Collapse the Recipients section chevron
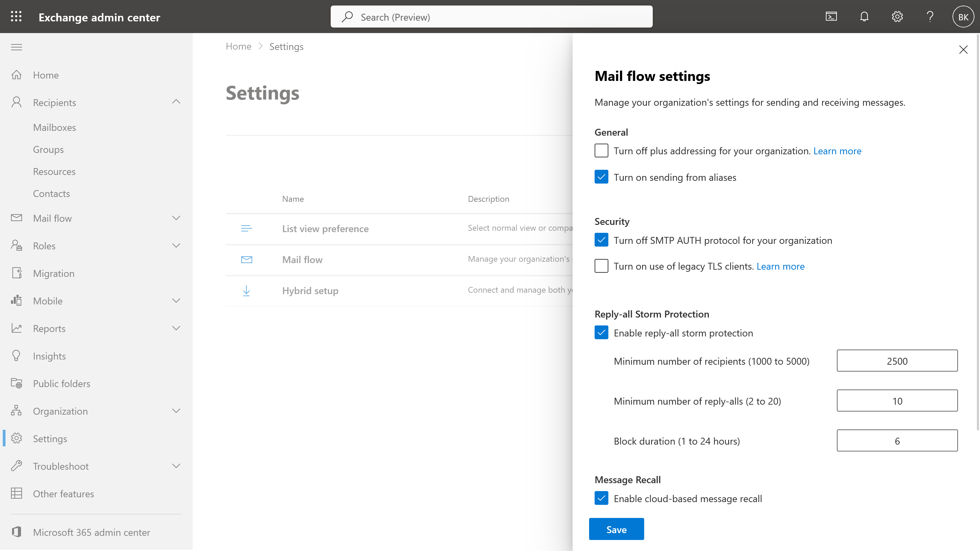 coord(176,102)
